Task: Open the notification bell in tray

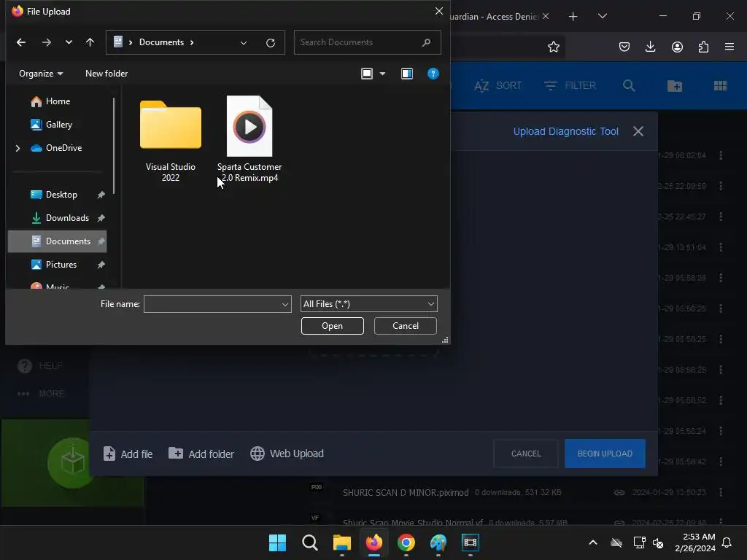Action: pos(727,542)
